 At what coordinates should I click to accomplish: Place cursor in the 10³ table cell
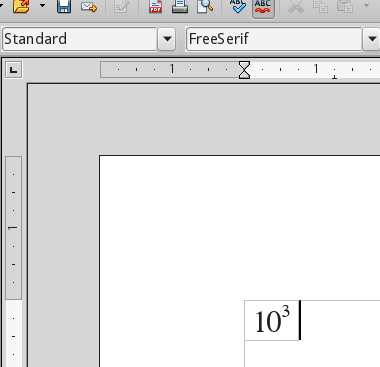point(272,321)
